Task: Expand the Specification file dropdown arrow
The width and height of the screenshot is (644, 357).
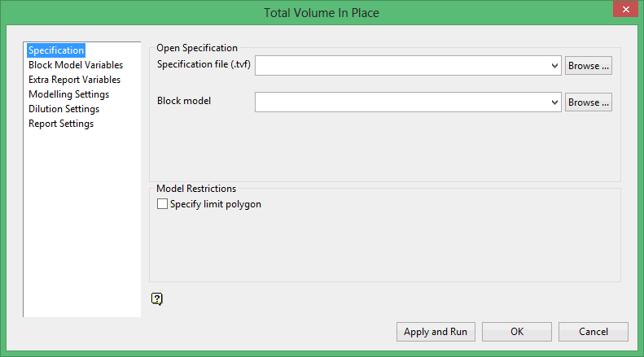Action: coord(554,66)
